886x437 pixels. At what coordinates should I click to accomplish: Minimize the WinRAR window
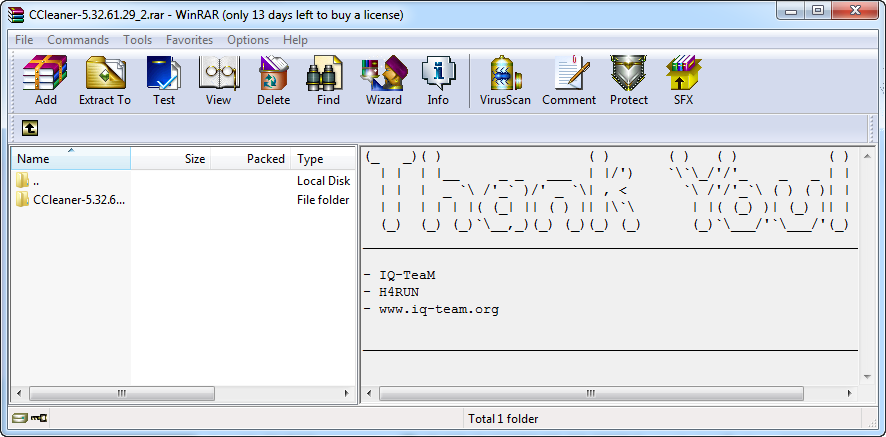tap(791, 11)
